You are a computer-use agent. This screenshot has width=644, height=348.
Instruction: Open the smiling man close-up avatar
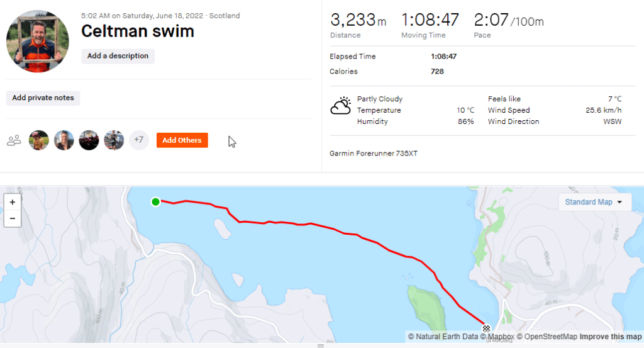(x=64, y=140)
